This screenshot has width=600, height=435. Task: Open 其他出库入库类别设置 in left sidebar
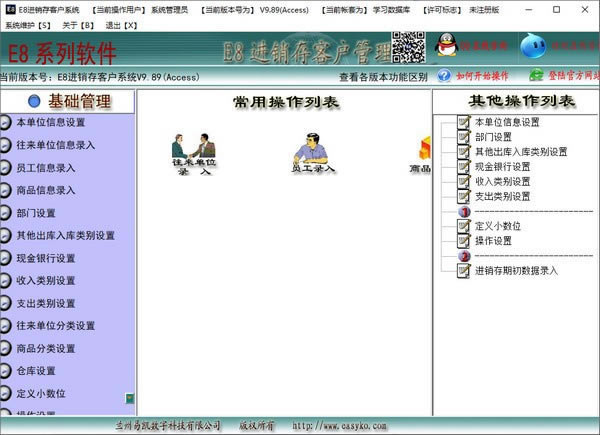point(65,236)
